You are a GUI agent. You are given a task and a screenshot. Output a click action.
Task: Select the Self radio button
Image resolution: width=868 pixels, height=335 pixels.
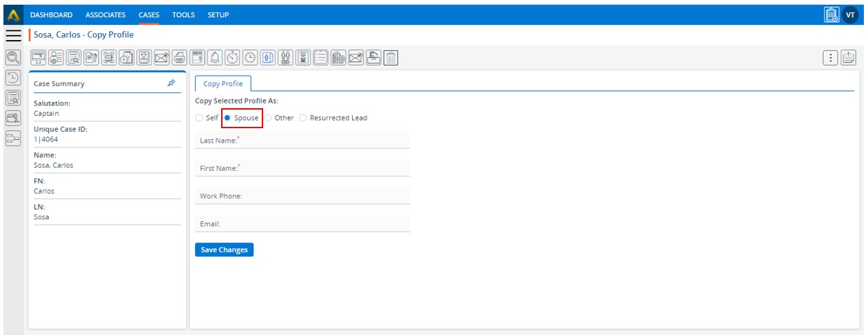coord(200,118)
